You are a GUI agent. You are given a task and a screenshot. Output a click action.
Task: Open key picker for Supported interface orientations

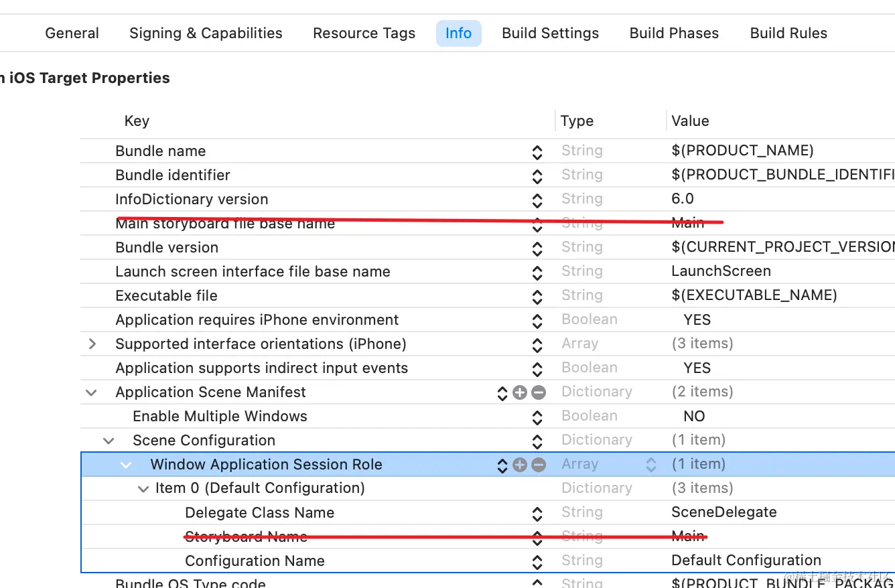[x=537, y=346]
